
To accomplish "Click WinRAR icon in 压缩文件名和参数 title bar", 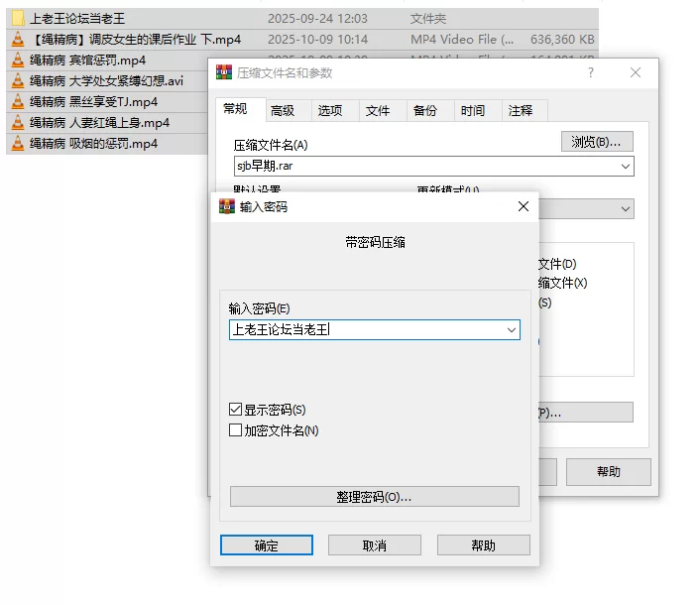I will coord(224,72).
